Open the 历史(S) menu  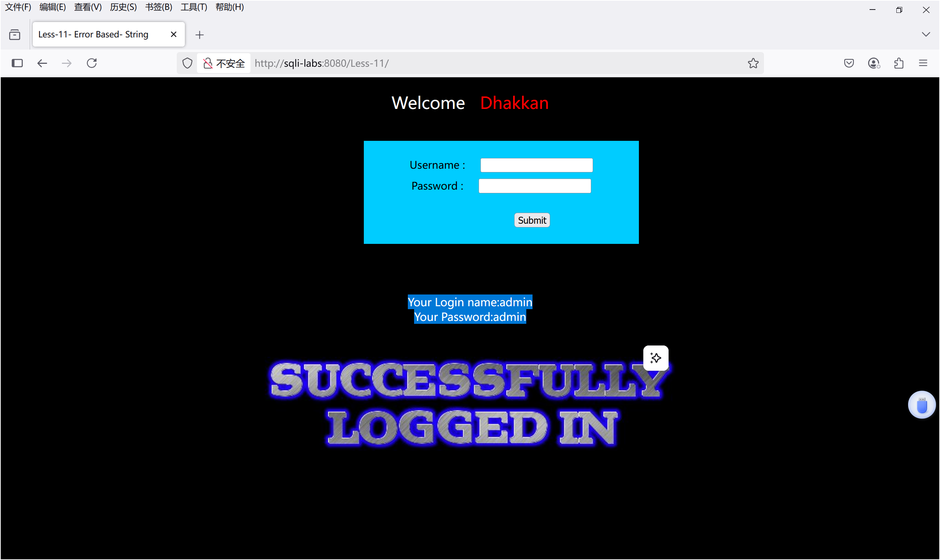(123, 7)
